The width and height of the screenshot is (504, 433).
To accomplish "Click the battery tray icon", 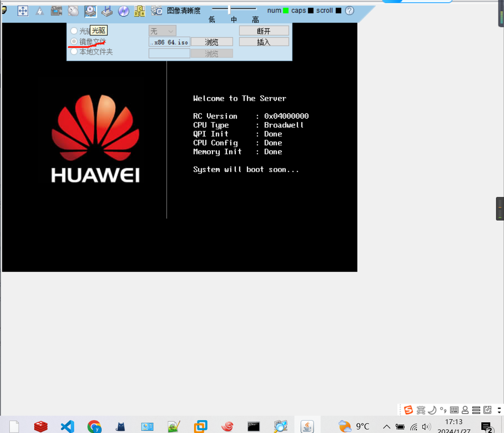I will click(x=400, y=427).
